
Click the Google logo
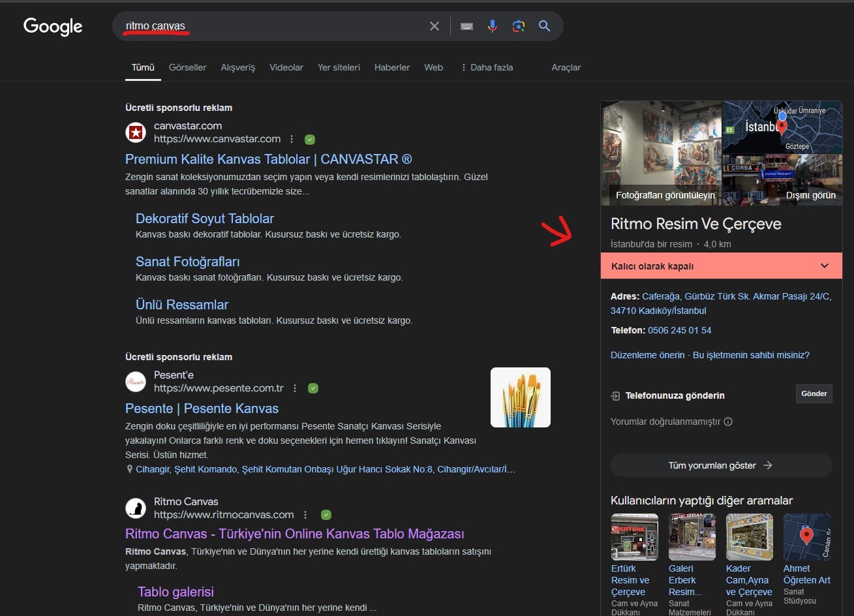53,27
